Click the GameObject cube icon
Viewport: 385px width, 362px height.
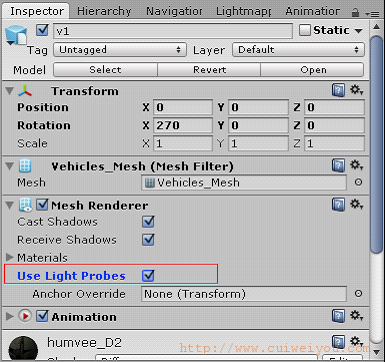tap(16, 35)
